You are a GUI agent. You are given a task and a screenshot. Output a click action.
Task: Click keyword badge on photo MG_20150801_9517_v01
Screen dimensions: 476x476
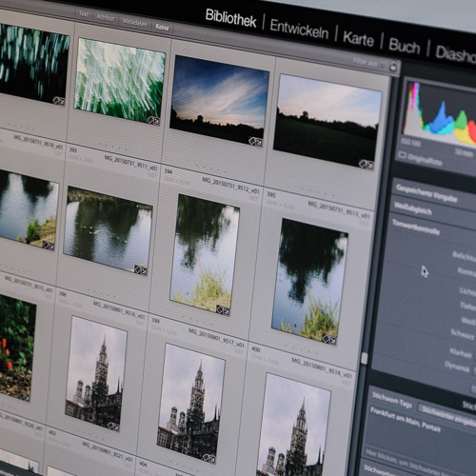tap(207, 457)
